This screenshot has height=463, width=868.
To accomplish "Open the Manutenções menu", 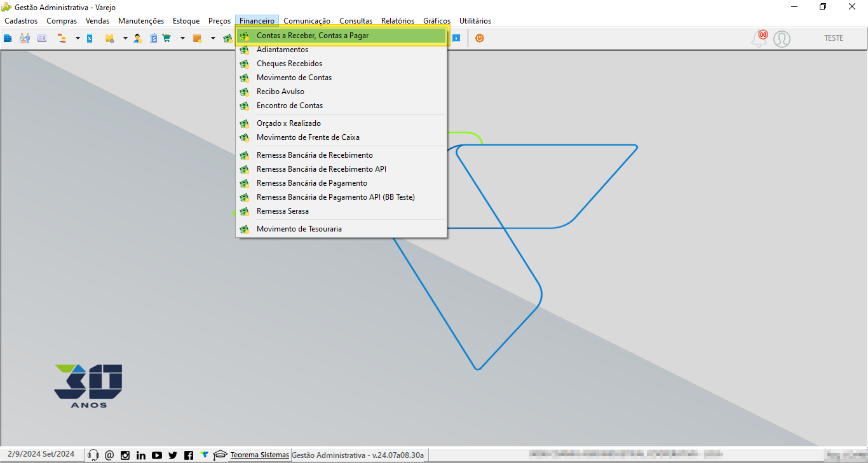I will pyautogui.click(x=141, y=21).
